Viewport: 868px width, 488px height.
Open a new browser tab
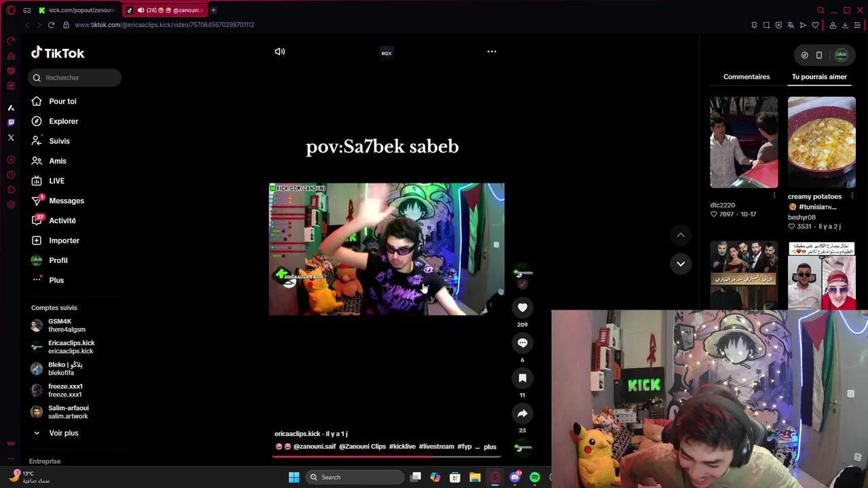(x=213, y=10)
